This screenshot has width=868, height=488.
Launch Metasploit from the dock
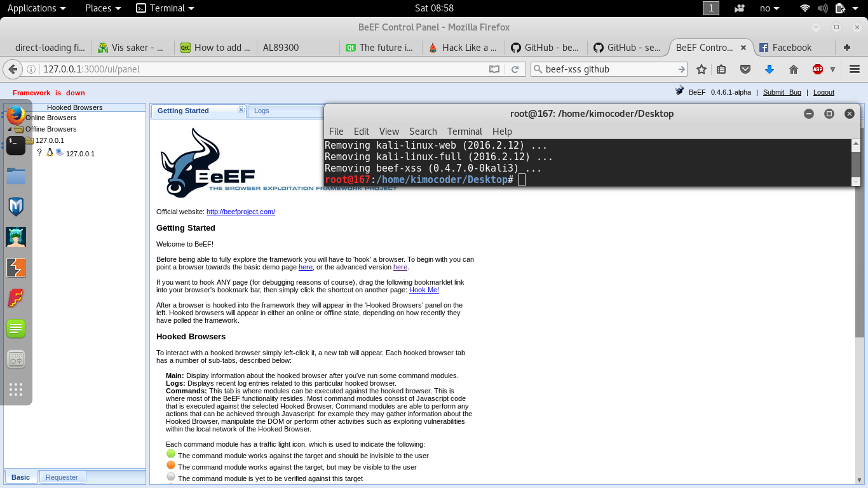(x=16, y=207)
